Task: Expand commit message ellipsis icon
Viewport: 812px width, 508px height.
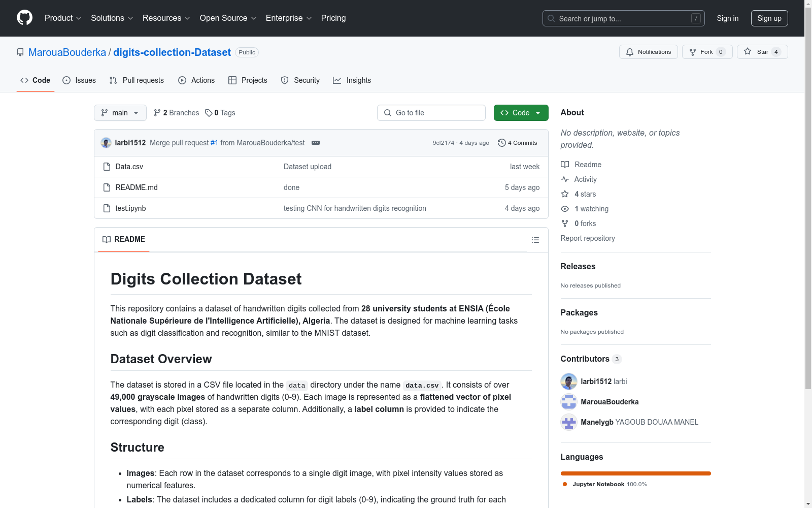Action: [316, 143]
